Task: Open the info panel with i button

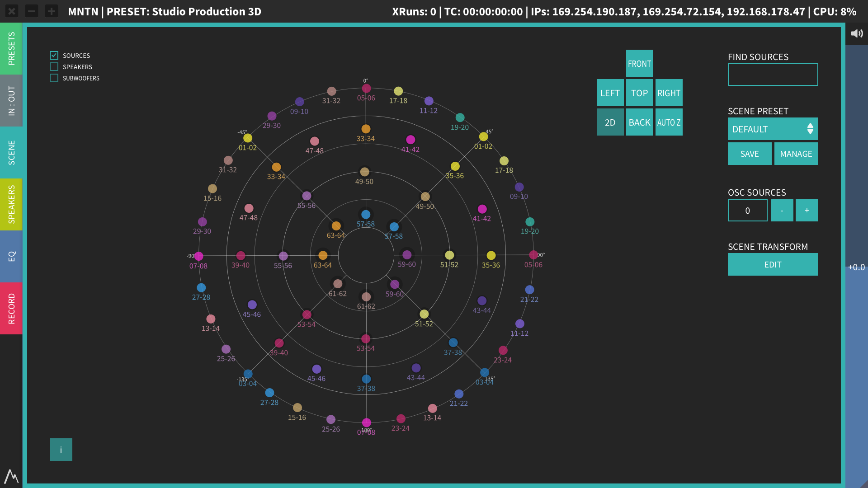Action: (61, 450)
